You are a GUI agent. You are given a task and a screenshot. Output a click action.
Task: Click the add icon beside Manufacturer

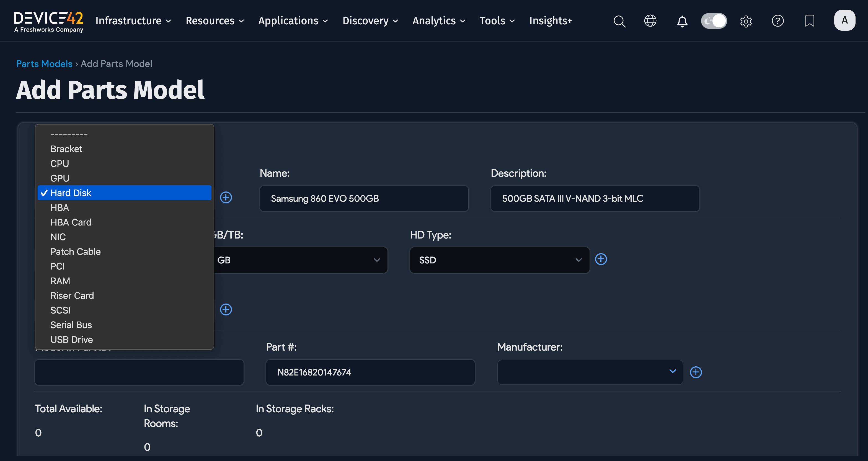point(696,372)
